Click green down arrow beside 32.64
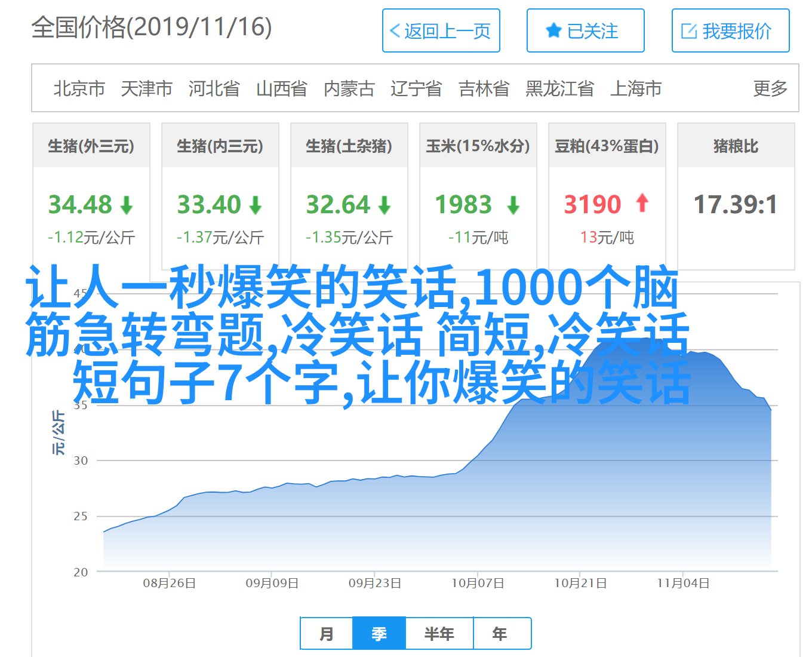This screenshot has width=812, height=657. coord(385,205)
